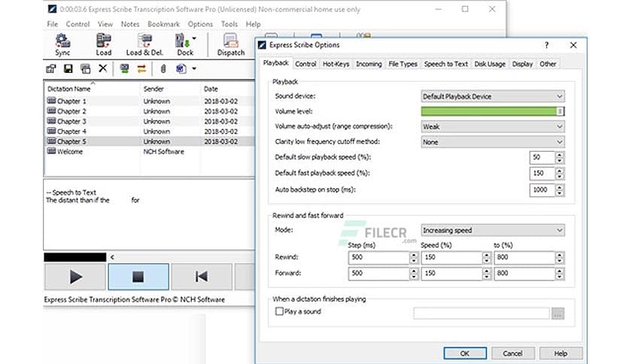Increase Auto backstep on stop value
Viewport: 629px width, 364px height.
pos(560,187)
